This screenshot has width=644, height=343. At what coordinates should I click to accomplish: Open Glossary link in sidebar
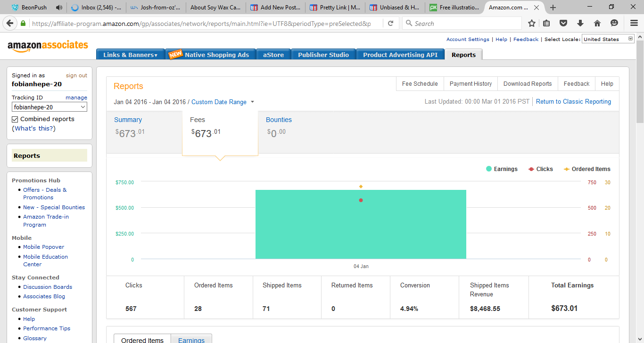tap(35, 338)
